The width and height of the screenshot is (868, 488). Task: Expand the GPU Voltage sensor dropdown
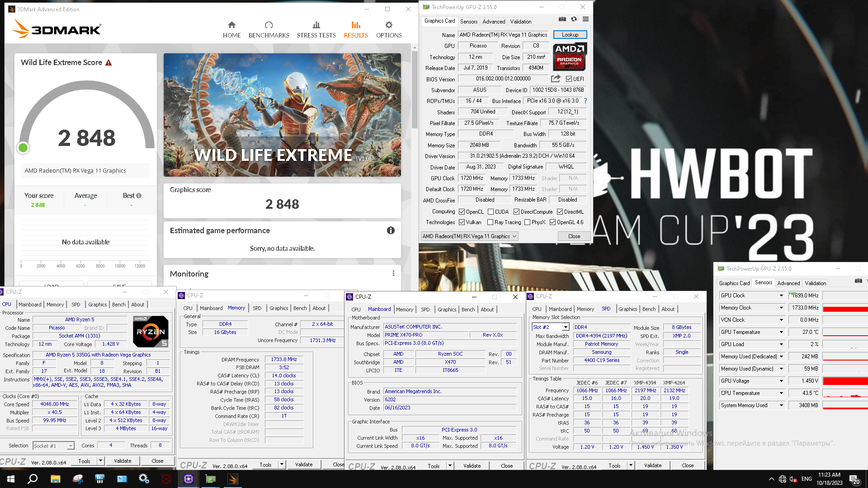coord(781,381)
